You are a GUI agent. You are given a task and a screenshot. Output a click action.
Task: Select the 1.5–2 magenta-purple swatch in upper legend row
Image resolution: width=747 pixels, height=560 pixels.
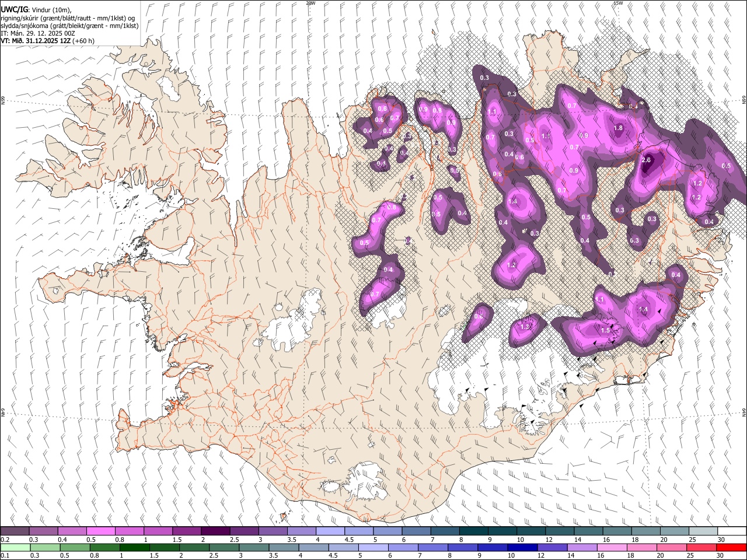coord(187,531)
